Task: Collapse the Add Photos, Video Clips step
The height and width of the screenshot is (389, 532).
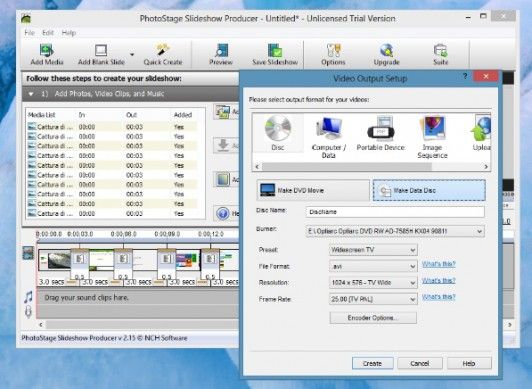Action: (x=31, y=94)
